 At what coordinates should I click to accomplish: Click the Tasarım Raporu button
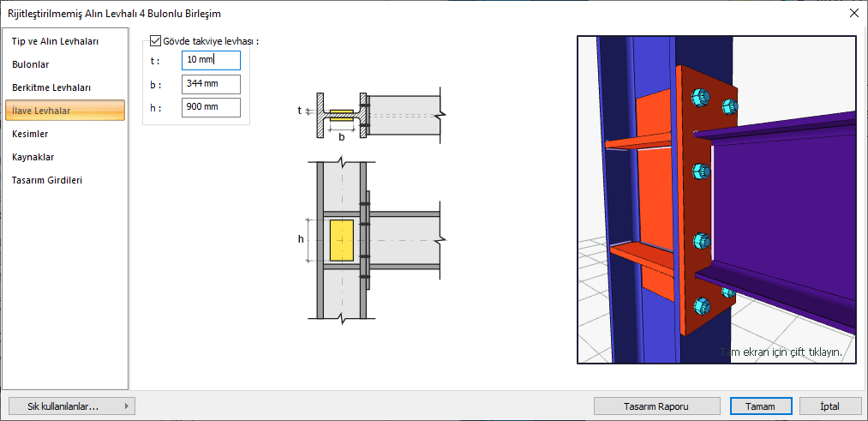[657, 406]
